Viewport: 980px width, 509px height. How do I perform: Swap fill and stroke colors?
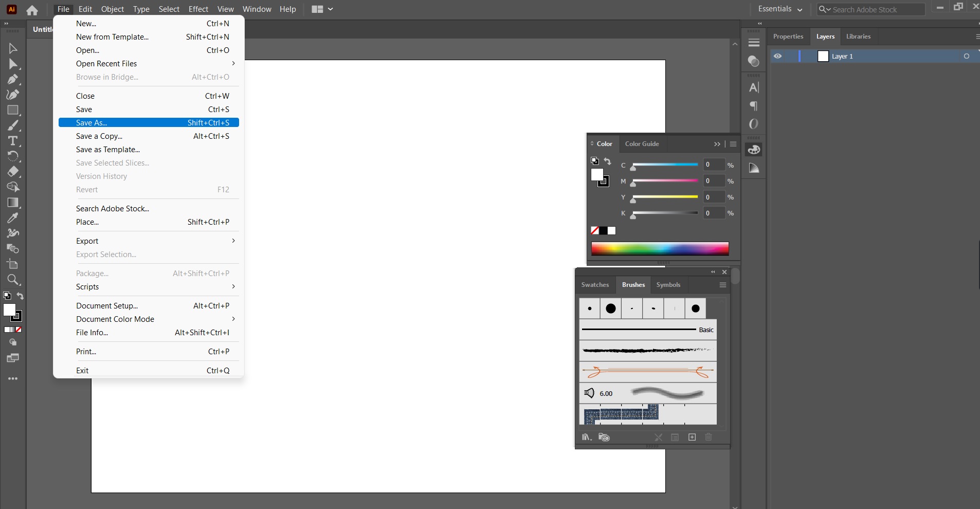coord(20,296)
